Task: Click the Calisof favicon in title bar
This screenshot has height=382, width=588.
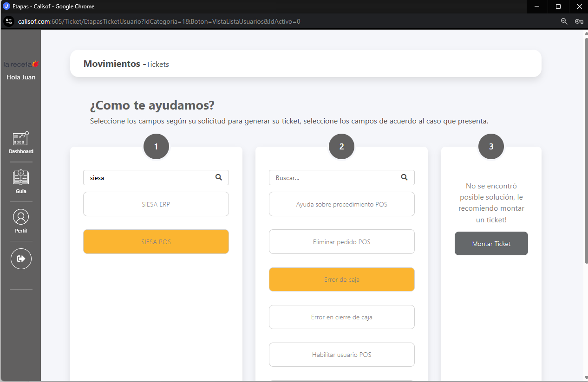Action: pyautogui.click(x=7, y=6)
